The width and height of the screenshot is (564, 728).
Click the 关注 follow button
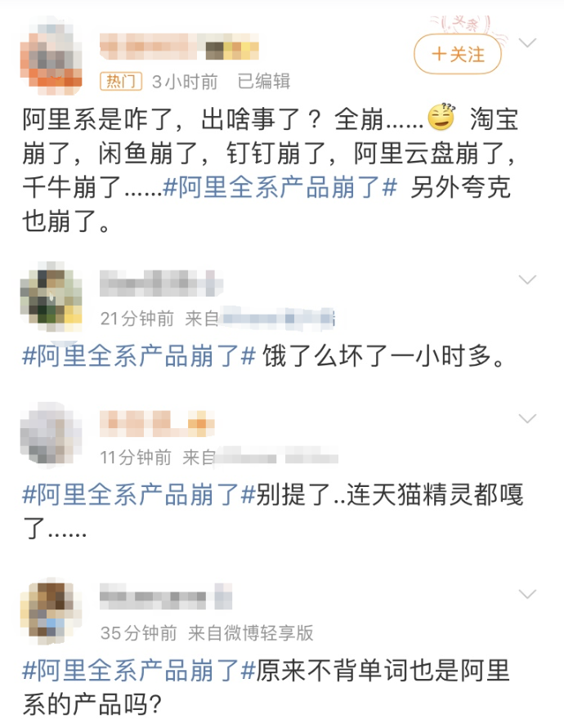pos(458,55)
